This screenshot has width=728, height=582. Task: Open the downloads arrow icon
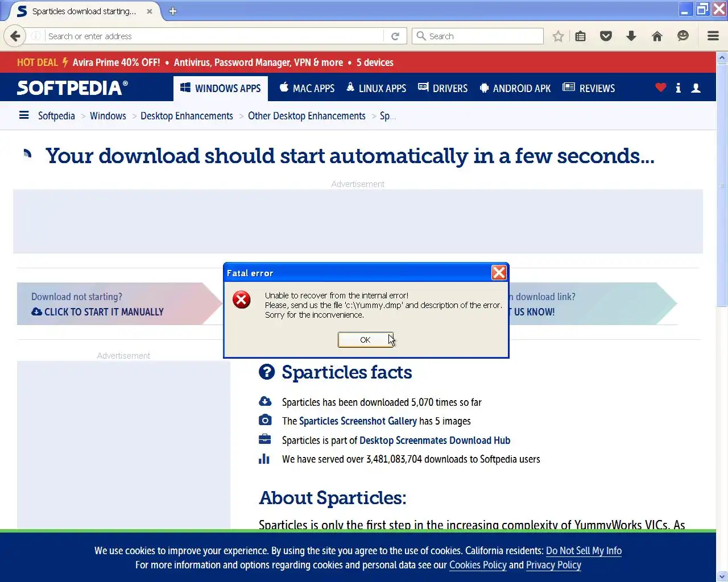coord(631,36)
